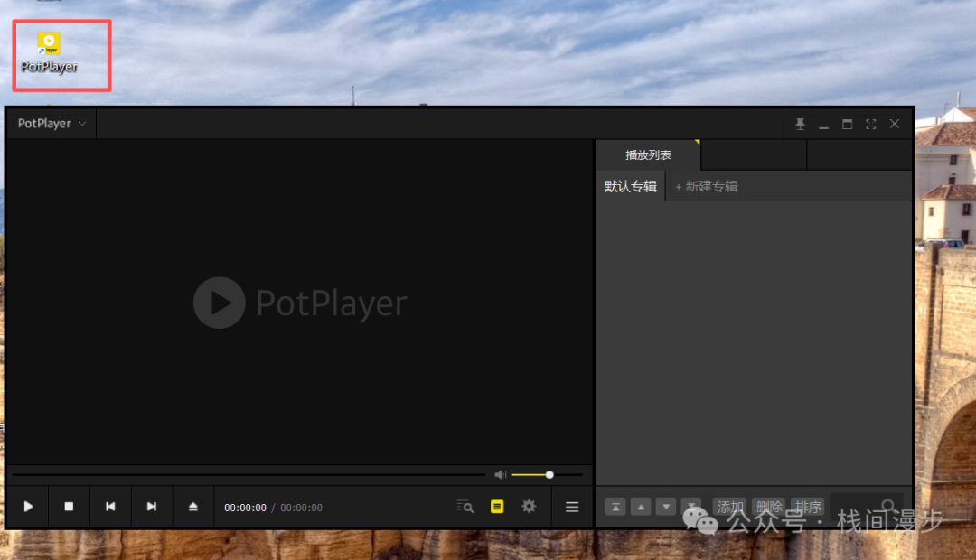Image resolution: width=976 pixels, height=560 pixels.
Task: Click the elapsed time 00:00:00 display
Action: [x=245, y=508]
